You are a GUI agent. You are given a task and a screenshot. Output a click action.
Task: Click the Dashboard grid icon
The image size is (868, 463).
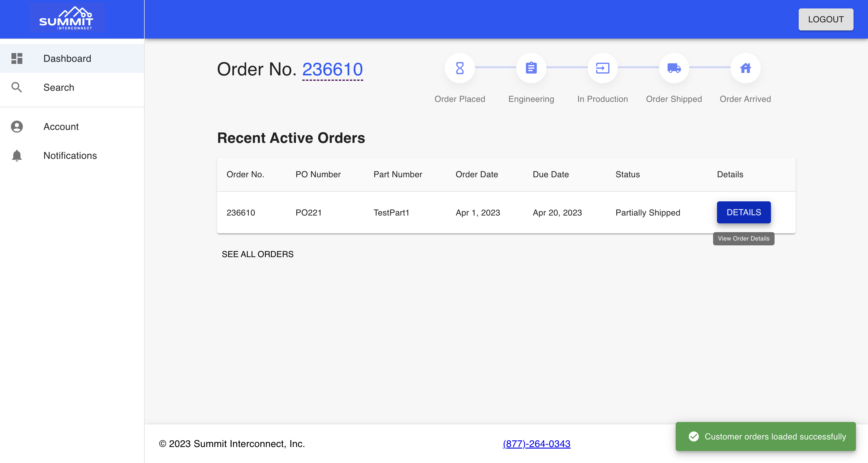pyautogui.click(x=17, y=58)
